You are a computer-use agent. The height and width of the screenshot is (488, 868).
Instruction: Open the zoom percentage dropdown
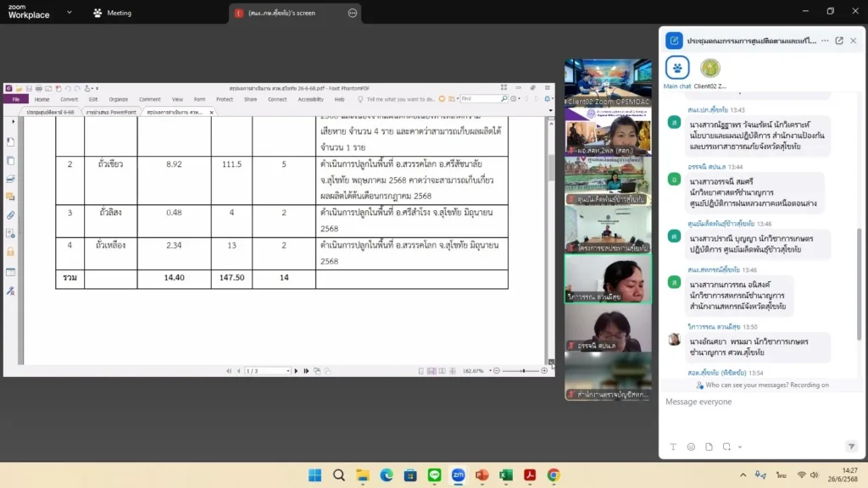[491, 371]
